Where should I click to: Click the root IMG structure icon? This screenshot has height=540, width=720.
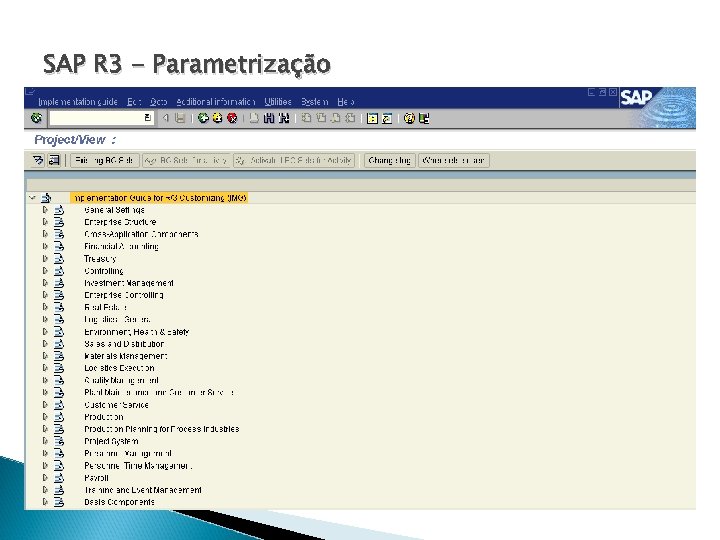pyautogui.click(x=46, y=198)
